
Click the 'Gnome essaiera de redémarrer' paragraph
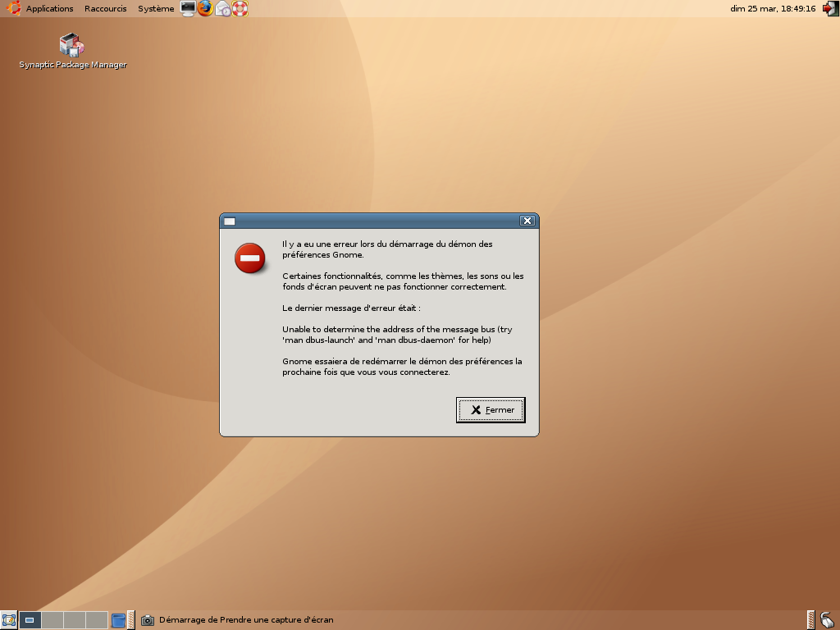coord(402,367)
